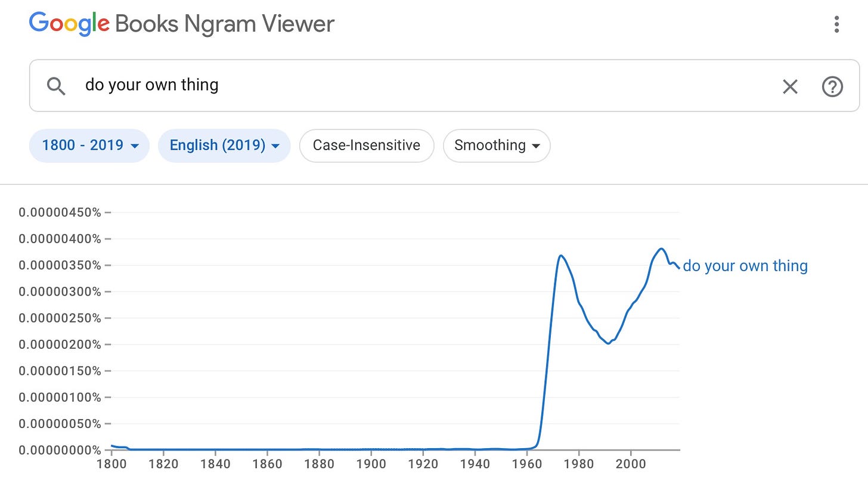Image resolution: width=868 pixels, height=484 pixels.
Task: Click the 1940 x-axis year label
Action: coord(475,464)
